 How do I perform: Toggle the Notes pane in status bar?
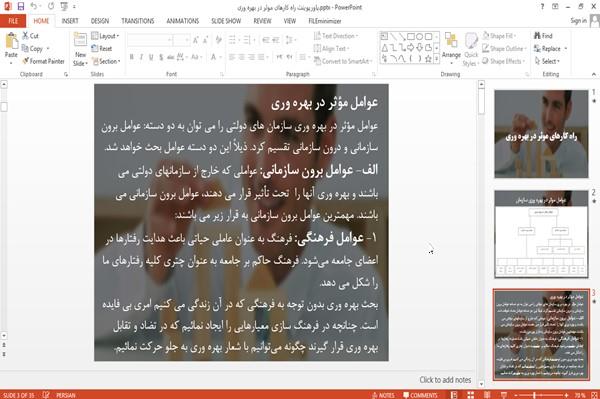click(383, 395)
